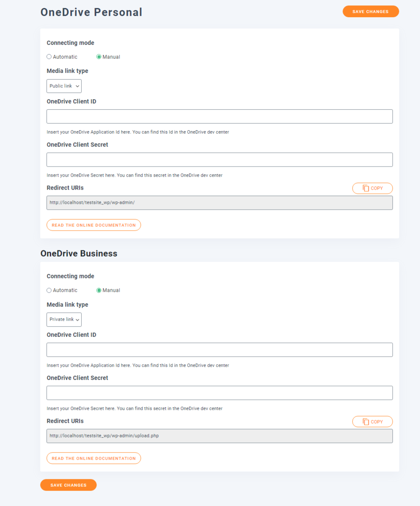Click copy icon for Business Redirect URIs
Image resolution: width=420 pixels, height=506 pixels.
point(366,422)
